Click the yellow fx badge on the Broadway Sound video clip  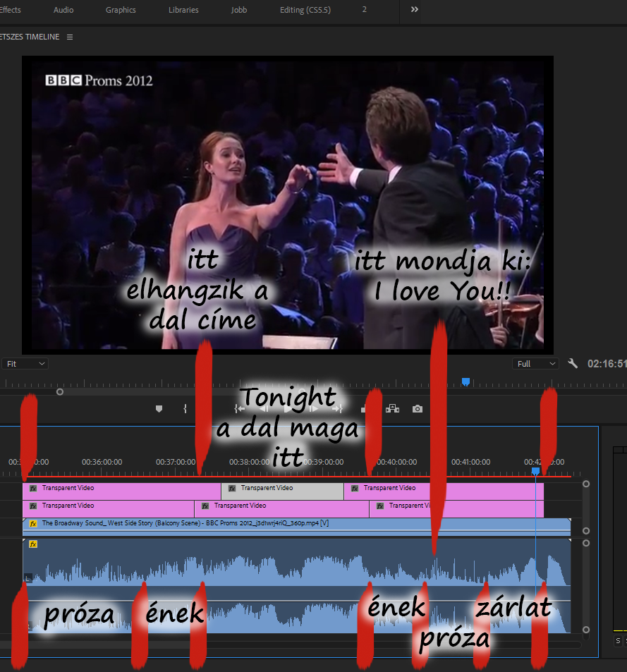(33, 523)
